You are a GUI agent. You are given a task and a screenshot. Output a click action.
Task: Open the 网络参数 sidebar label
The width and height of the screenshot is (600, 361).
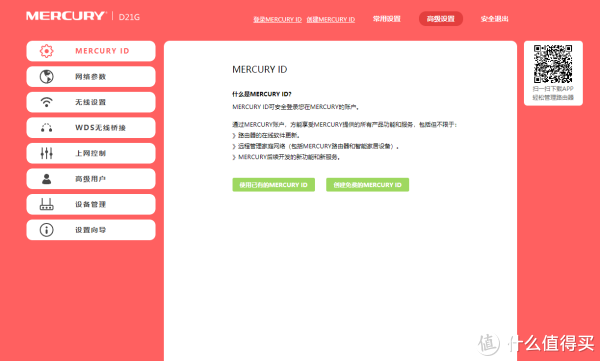(90, 77)
